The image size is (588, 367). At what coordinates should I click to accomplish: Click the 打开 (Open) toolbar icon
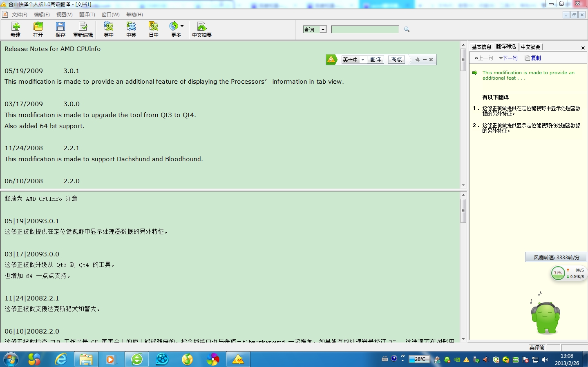point(38,29)
